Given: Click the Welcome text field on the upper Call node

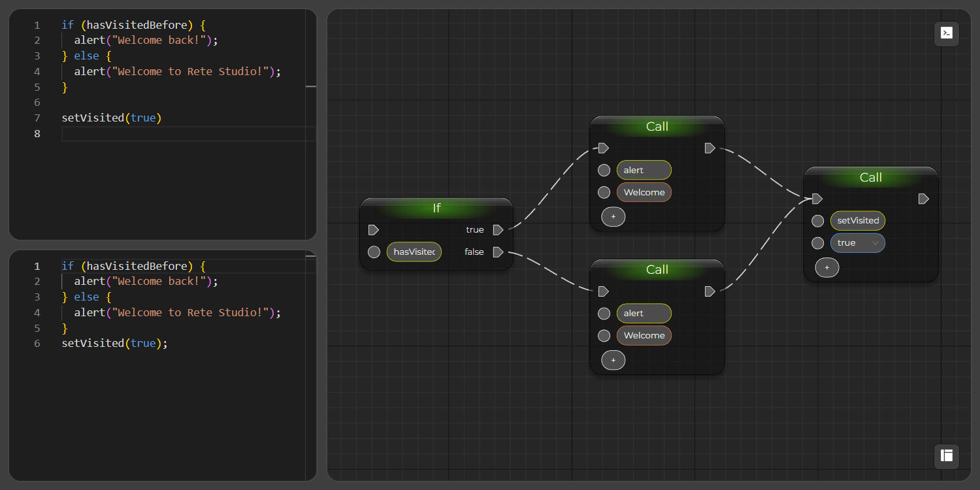Looking at the screenshot, I should click(x=644, y=191).
